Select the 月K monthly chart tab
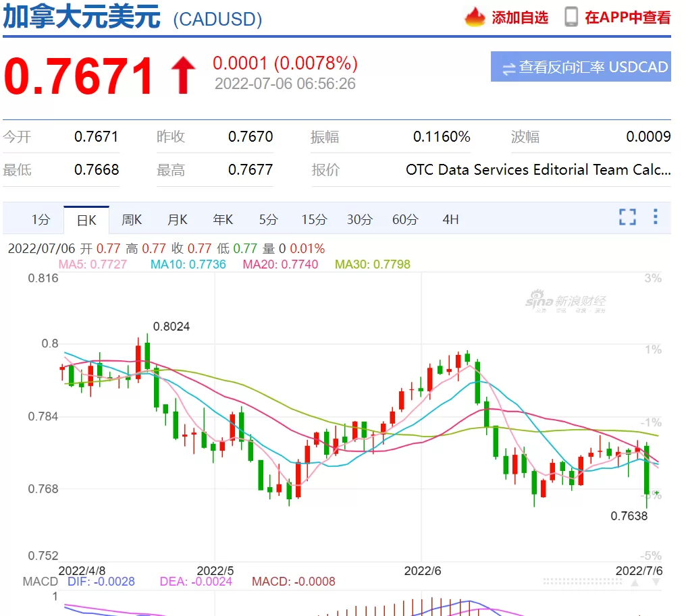This screenshot has width=686, height=616. pos(177,219)
